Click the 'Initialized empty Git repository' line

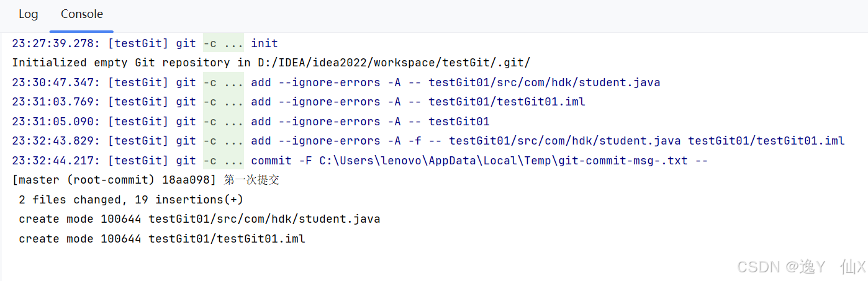271,63
